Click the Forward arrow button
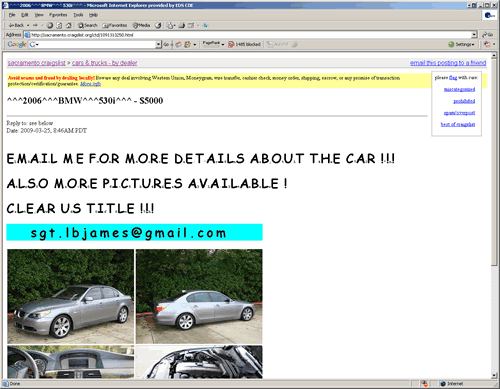 (x=35, y=25)
